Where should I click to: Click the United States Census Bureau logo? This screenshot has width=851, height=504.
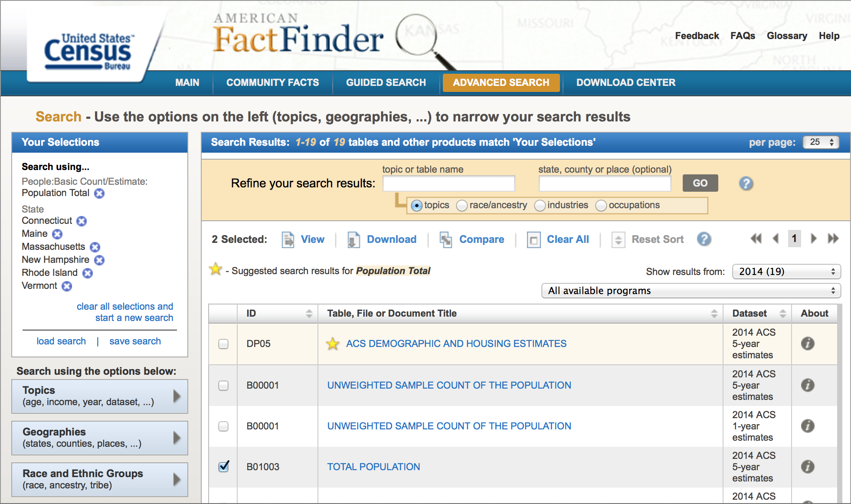[89, 51]
